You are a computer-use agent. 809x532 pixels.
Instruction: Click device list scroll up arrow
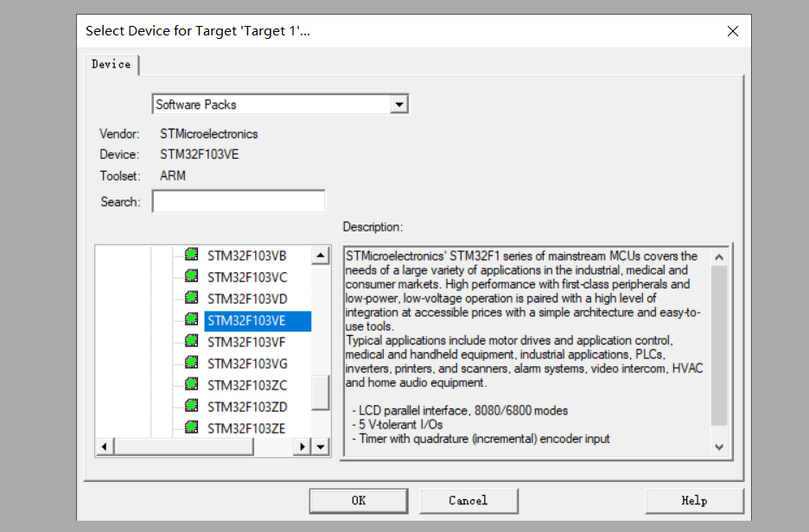[321, 256]
